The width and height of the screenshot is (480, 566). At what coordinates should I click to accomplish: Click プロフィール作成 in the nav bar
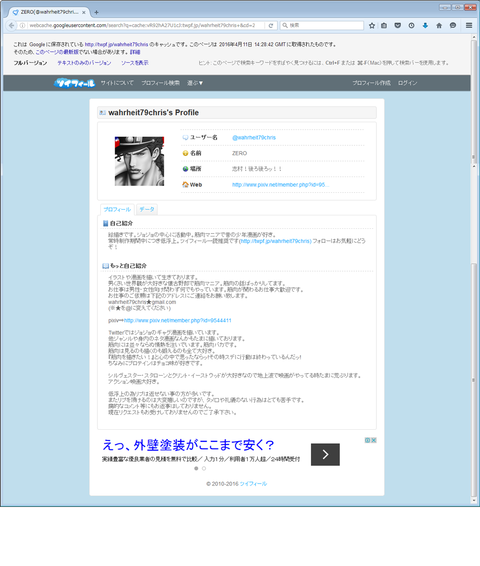[371, 83]
